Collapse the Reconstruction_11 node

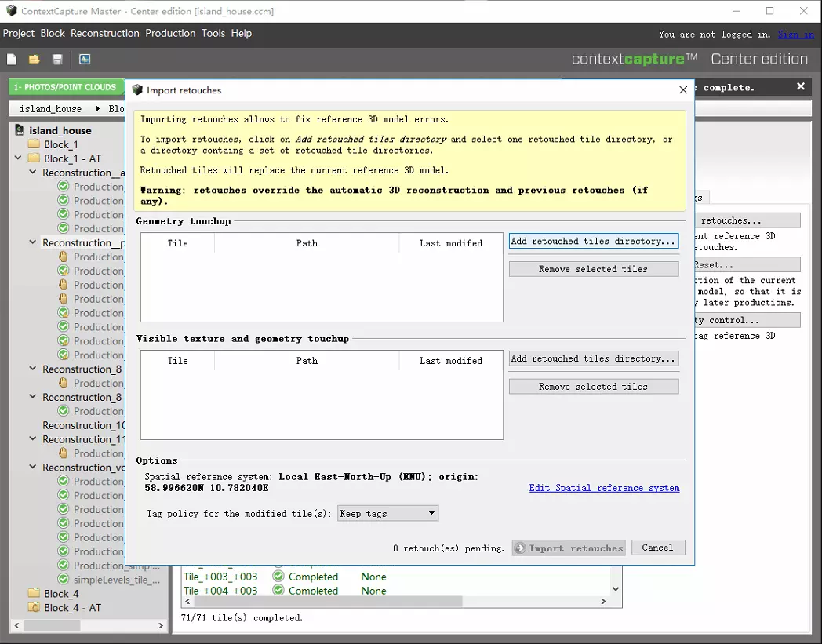click(32, 438)
